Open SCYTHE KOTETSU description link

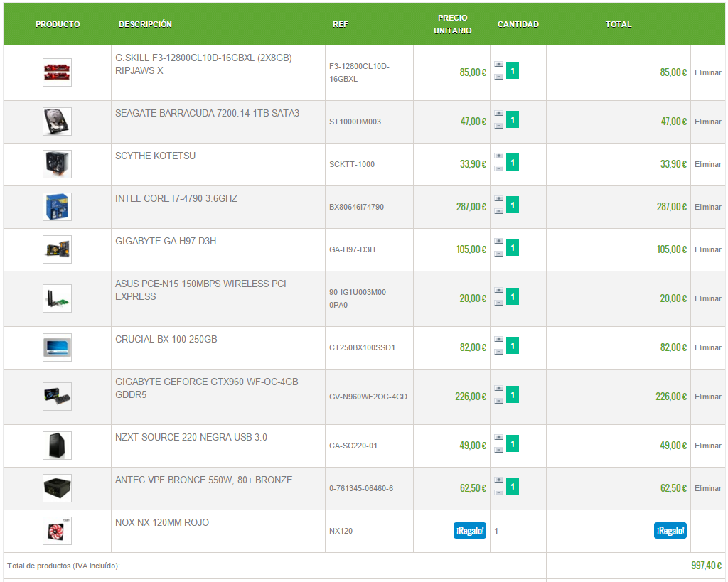point(155,156)
